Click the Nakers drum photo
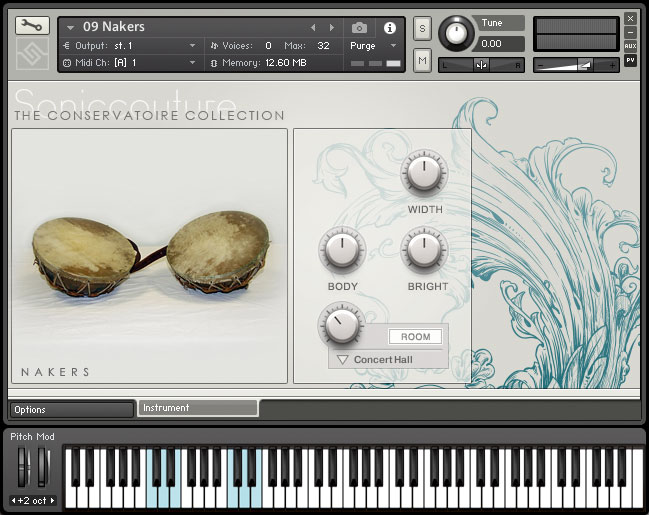 149,256
